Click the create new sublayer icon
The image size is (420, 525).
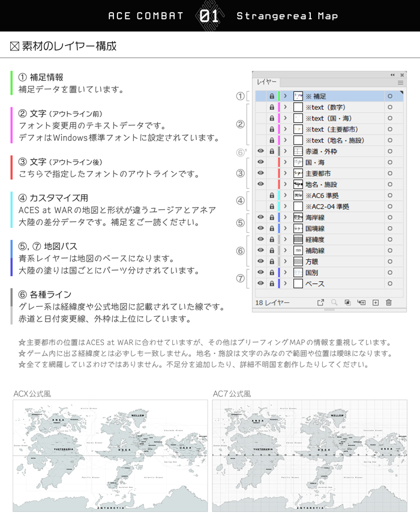[x=361, y=303]
